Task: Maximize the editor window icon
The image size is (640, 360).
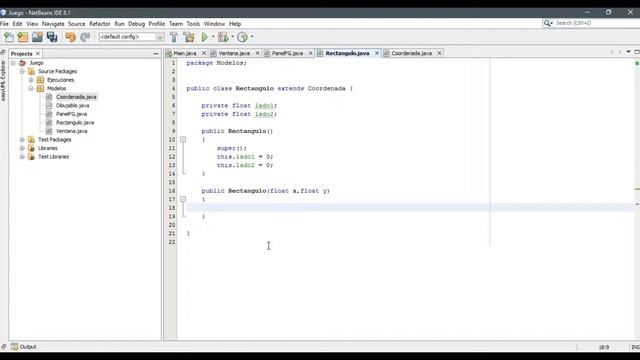Action: pyautogui.click(x=636, y=52)
